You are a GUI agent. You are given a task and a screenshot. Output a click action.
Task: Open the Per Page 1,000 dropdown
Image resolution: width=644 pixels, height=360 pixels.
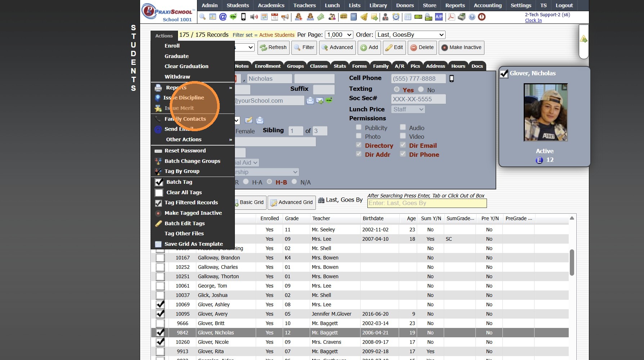[x=339, y=35]
